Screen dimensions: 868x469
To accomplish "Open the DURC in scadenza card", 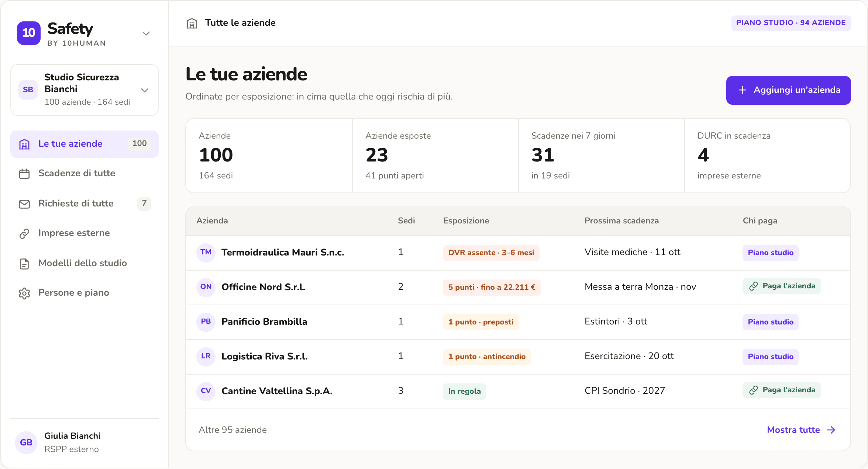I will [768, 156].
